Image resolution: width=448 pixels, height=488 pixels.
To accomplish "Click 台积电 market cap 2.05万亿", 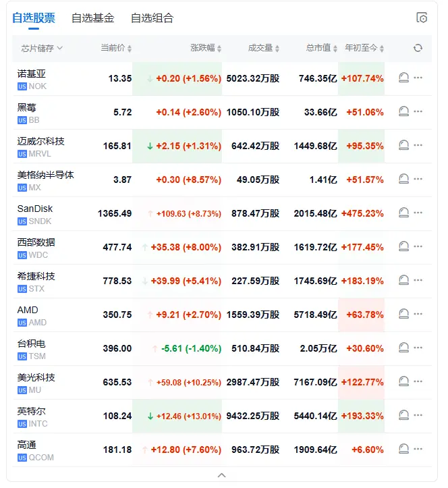I will (x=318, y=348).
